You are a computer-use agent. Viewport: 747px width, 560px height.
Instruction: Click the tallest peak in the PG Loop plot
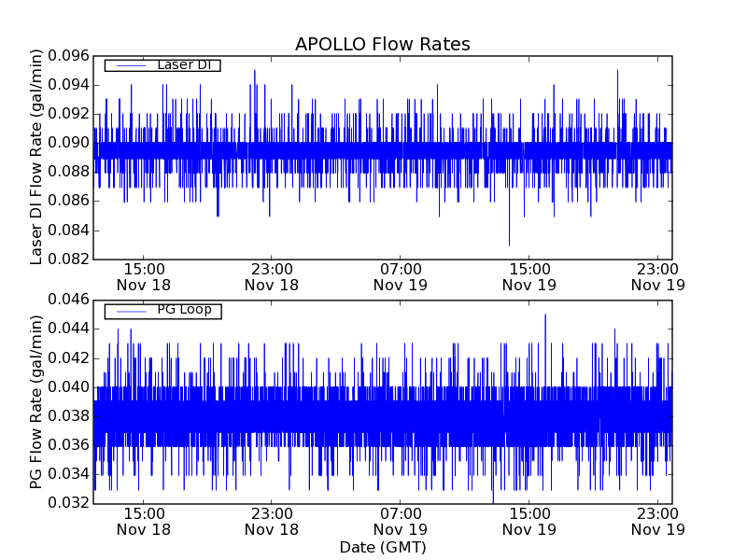545,316
